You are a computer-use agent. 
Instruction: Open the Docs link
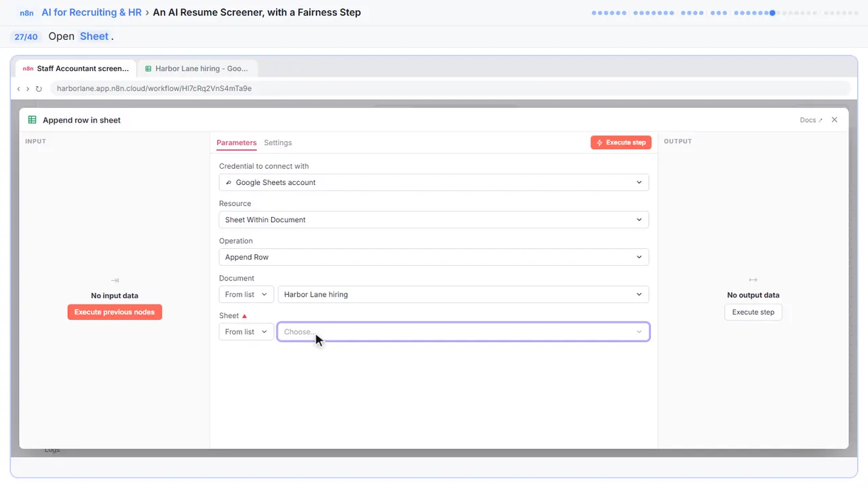[811, 120]
